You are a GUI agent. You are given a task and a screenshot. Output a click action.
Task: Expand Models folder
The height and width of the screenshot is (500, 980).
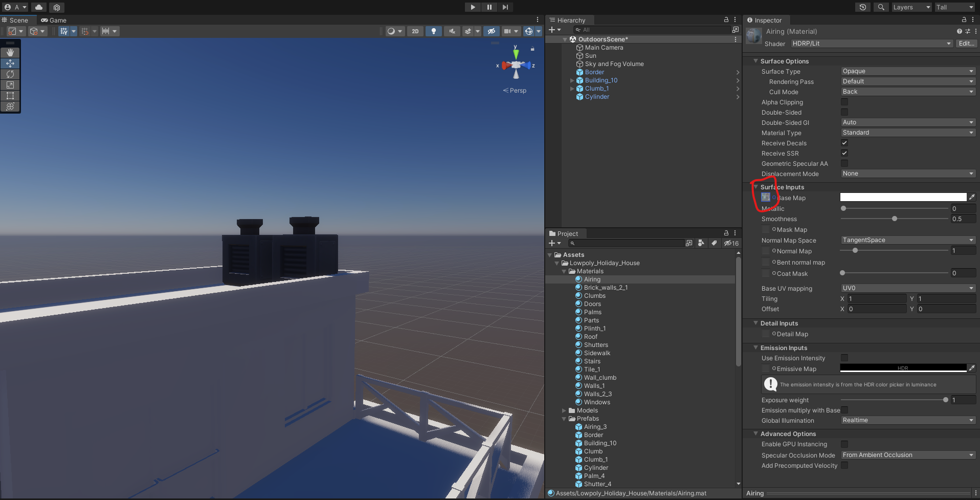click(564, 410)
